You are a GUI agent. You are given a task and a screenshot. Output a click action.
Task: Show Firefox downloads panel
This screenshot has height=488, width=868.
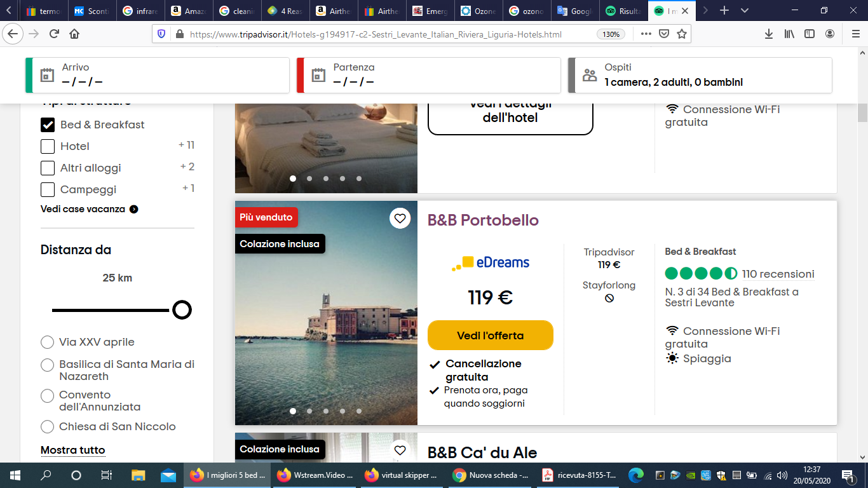coord(769,34)
